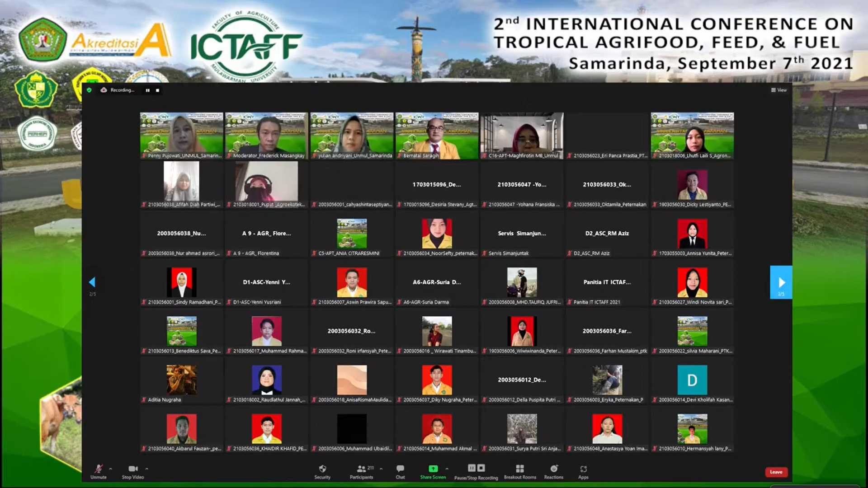Select Wirawati Tinambunan's photo tile
The image size is (868, 488).
[x=437, y=331]
